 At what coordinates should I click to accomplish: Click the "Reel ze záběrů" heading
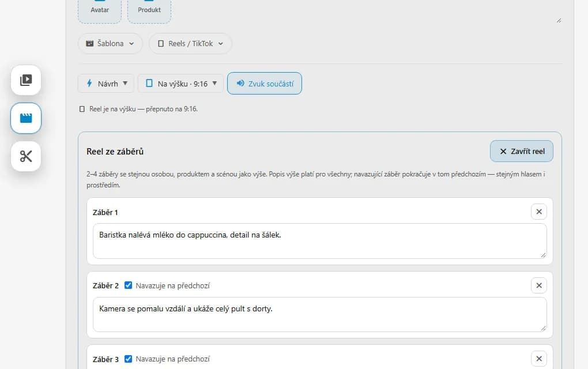115,152
